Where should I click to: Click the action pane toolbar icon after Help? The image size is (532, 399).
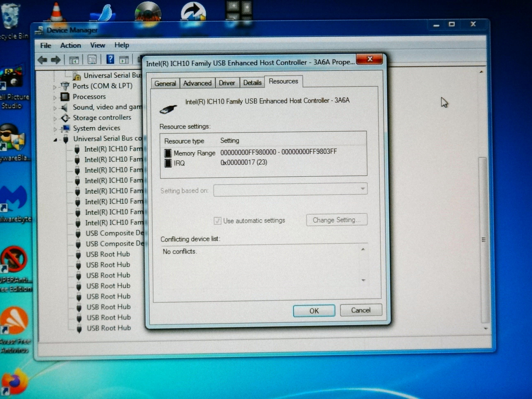coord(124,60)
